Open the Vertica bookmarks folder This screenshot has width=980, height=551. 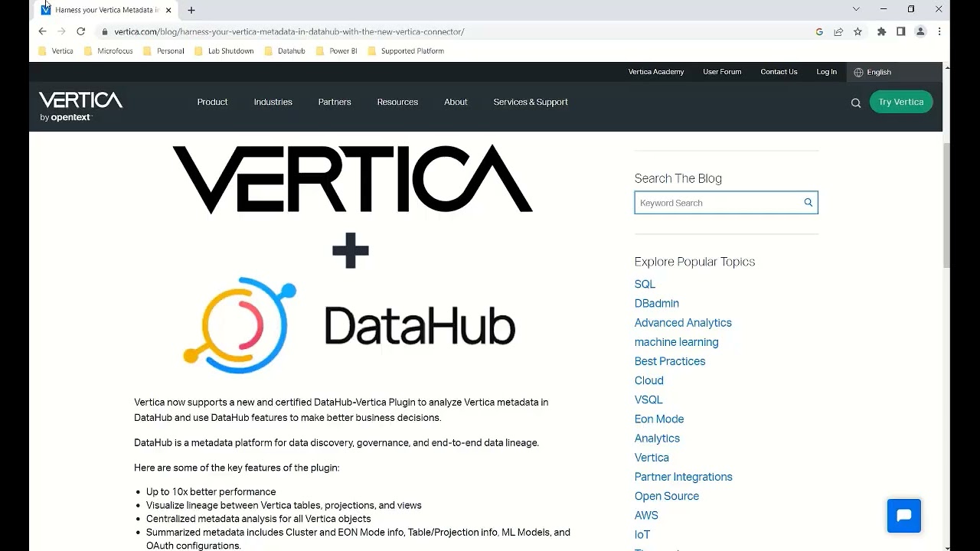coord(56,51)
